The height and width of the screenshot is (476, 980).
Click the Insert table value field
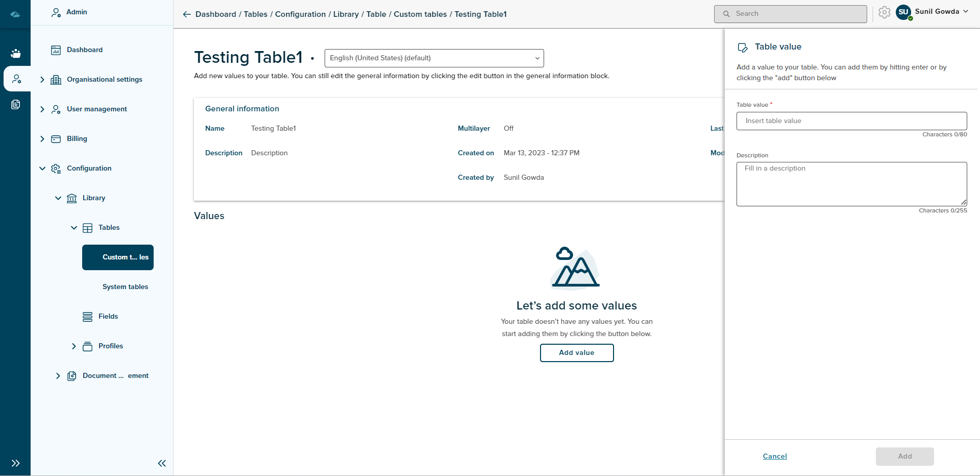click(x=851, y=121)
